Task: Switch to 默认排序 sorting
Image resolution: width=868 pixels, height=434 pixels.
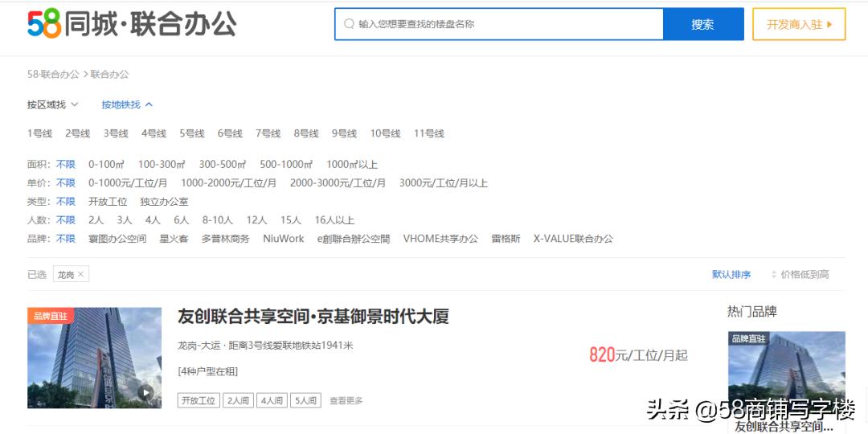Action: [x=731, y=275]
